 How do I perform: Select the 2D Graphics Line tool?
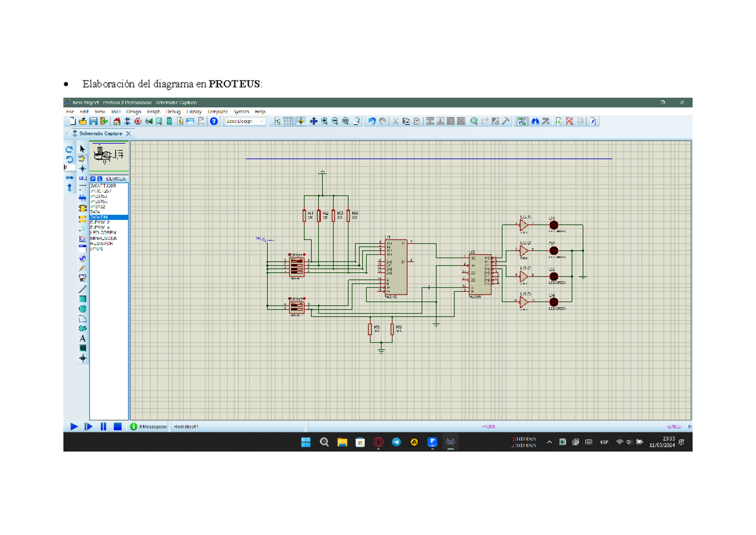(83, 290)
